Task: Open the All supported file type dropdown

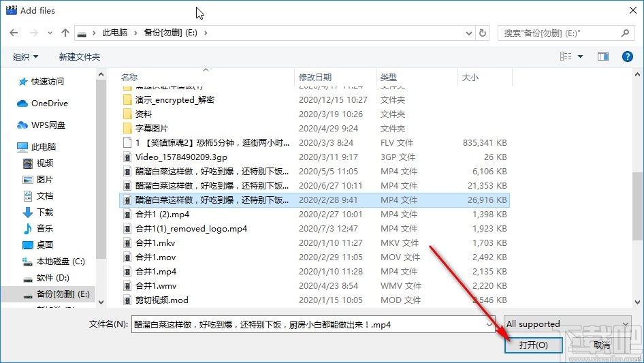Action: [567, 324]
